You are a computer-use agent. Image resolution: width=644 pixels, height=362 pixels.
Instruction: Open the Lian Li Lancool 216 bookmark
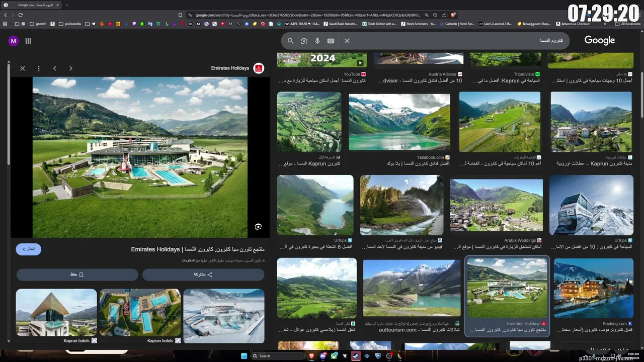click(495, 24)
